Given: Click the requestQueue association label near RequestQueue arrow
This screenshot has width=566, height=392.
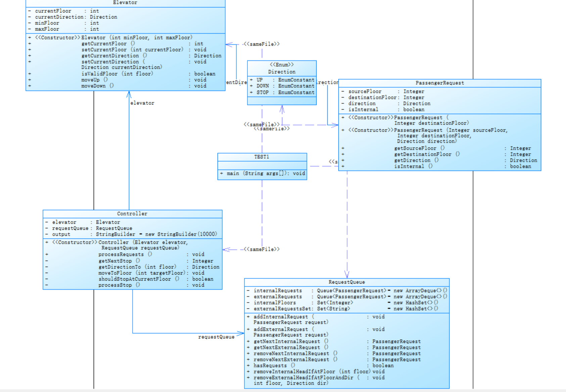Looking at the screenshot, I should [216, 337].
